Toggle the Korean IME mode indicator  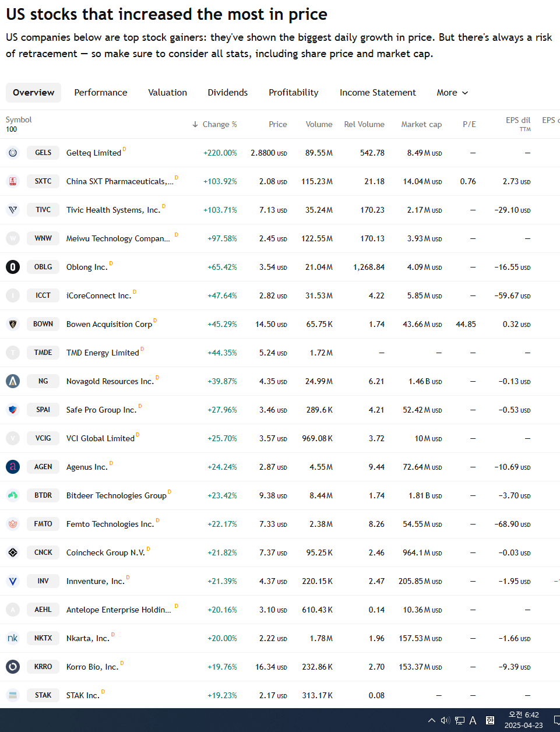[490, 720]
